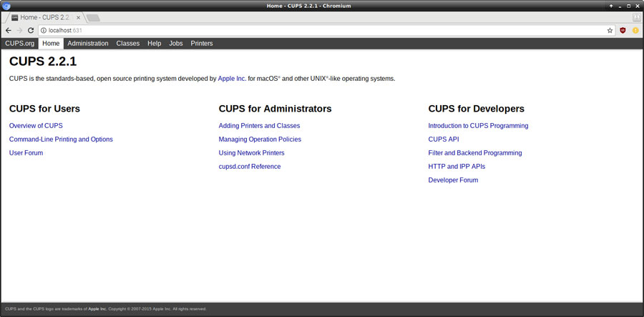Open Command-Line Printing and Options link

point(61,140)
